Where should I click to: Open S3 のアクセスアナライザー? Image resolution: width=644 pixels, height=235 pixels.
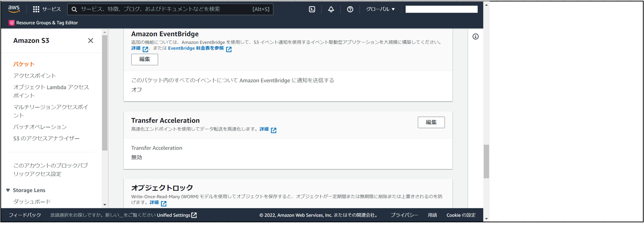[x=46, y=138]
